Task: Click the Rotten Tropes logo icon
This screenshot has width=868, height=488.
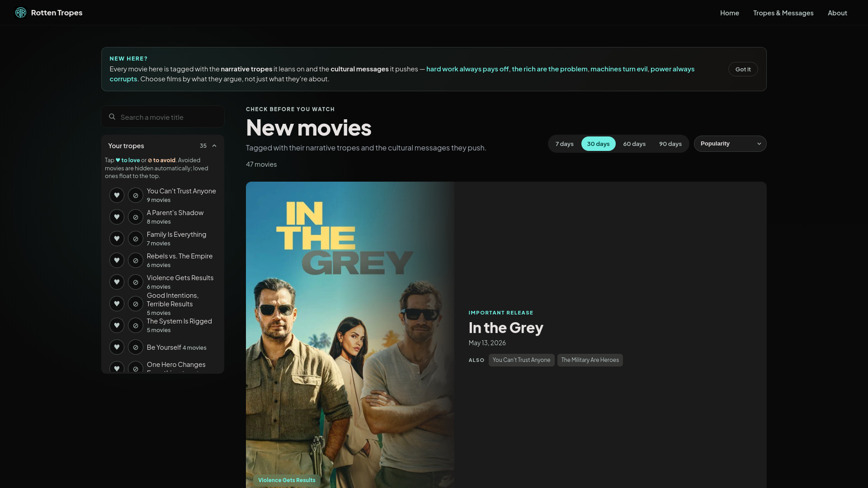Action: tap(21, 13)
